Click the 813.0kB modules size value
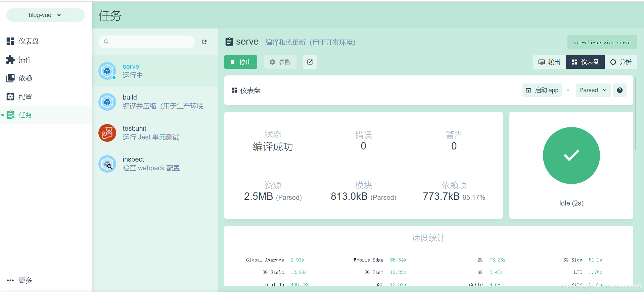644x292 pixels. pyautogui.click(x=349, y=196)
